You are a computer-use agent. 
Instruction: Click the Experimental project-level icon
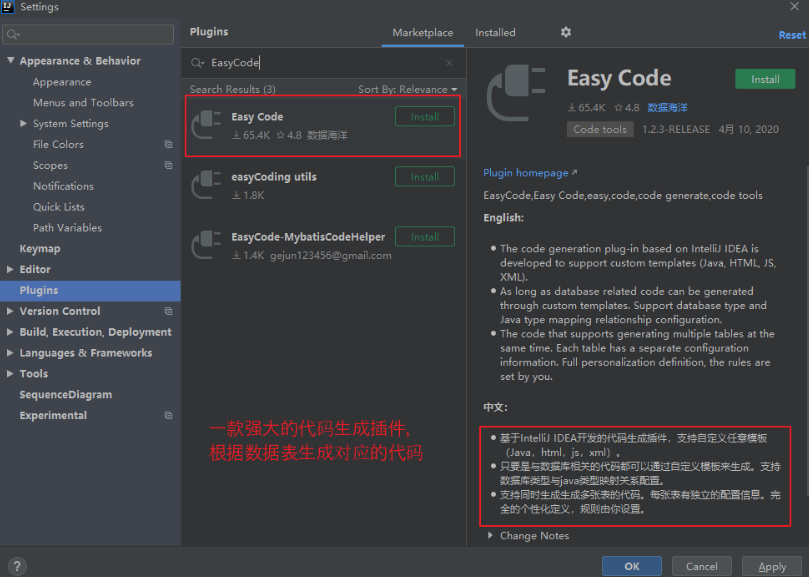[x=168, y=415]
